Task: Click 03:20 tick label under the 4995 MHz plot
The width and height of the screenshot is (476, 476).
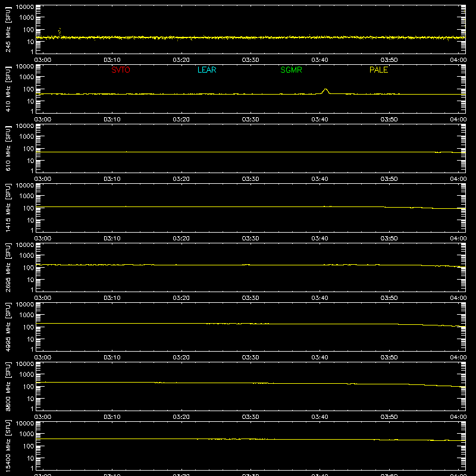Action: click(x=181, y=358)
